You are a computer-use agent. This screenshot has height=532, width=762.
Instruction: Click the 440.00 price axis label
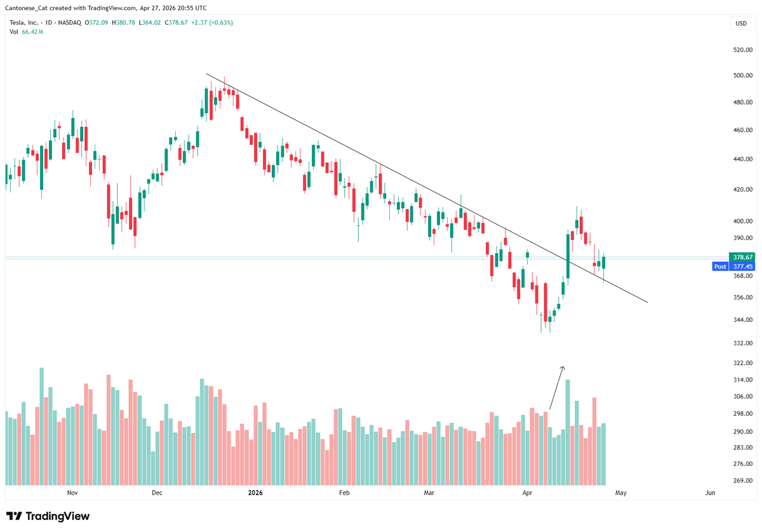click(742, 159)
